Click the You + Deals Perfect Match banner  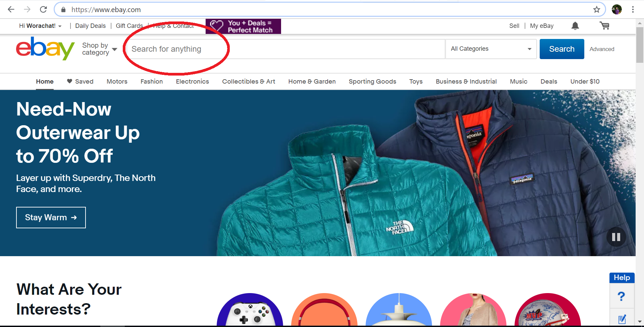[243, 26]
